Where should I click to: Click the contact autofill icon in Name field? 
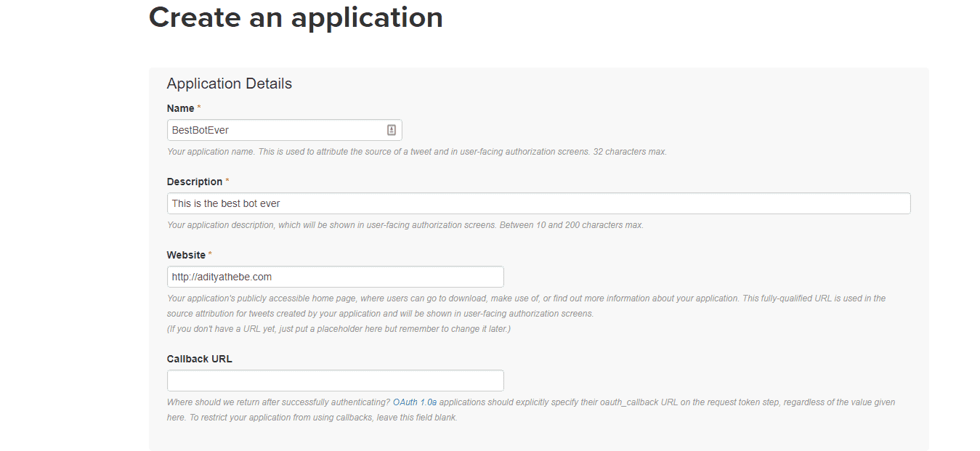click(391, 130)
